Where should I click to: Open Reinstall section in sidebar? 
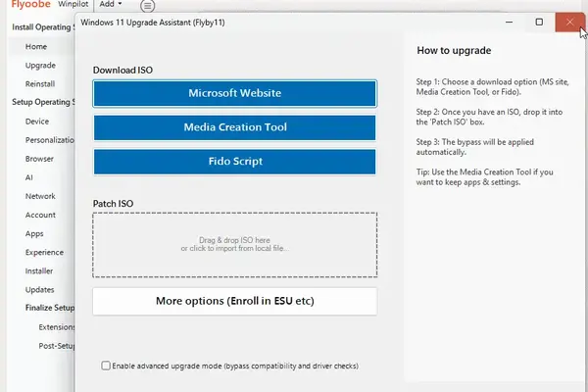(x=41, y=83)
